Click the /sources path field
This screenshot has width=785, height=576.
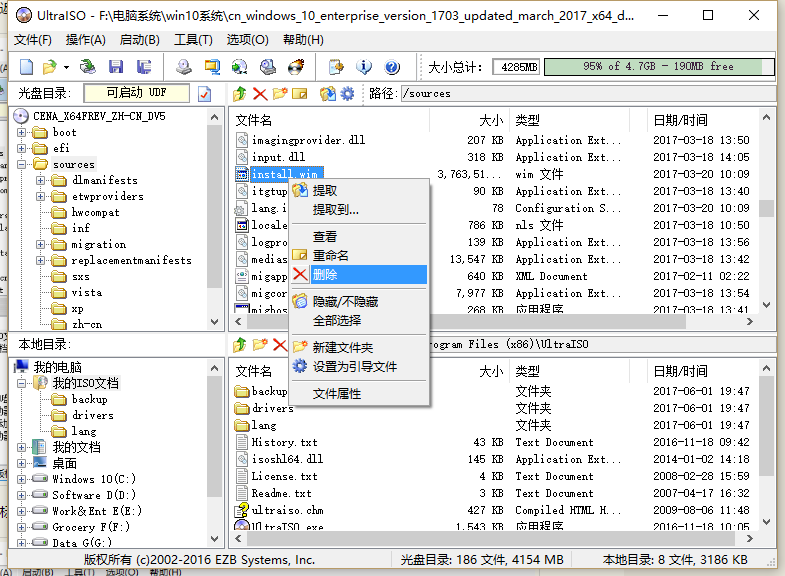(x=588, y=94)
